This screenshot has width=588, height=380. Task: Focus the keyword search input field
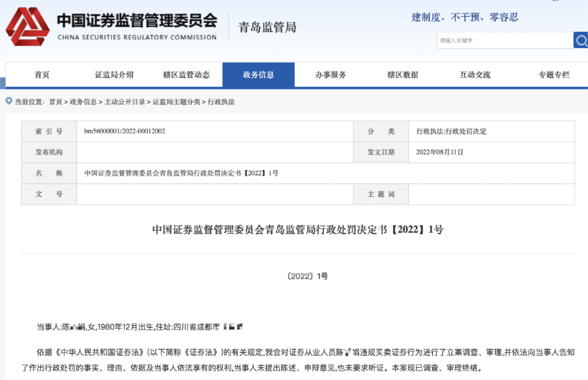(x=505, y=40)
